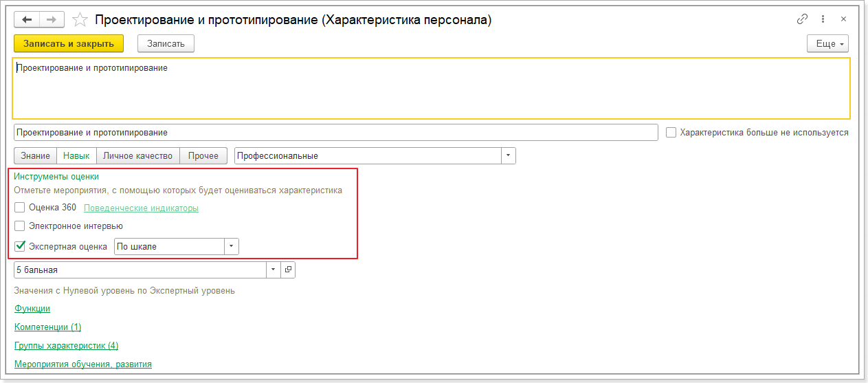Open Компетенции (1) link
868x383 pixels.
click(48, 327)
